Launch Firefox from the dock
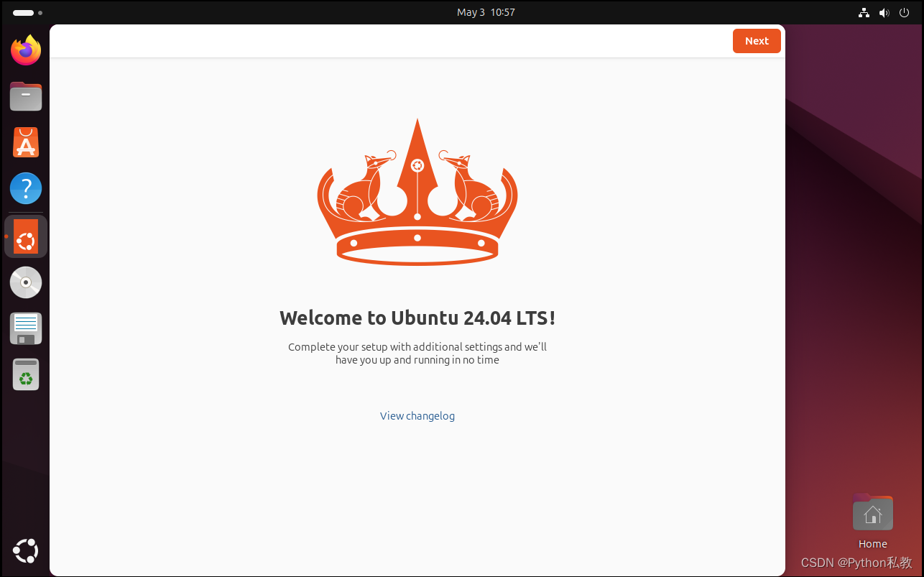This screenshot has width=924, height=577. point(26,50)
